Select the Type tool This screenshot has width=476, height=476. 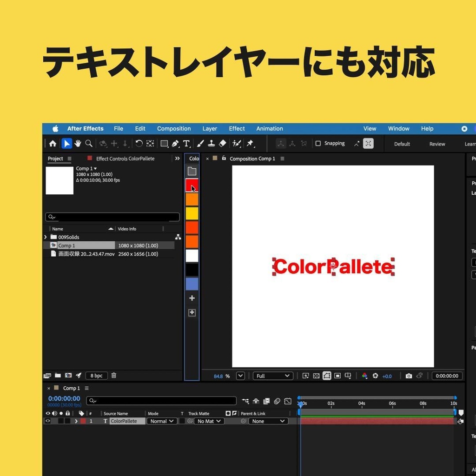186,143
